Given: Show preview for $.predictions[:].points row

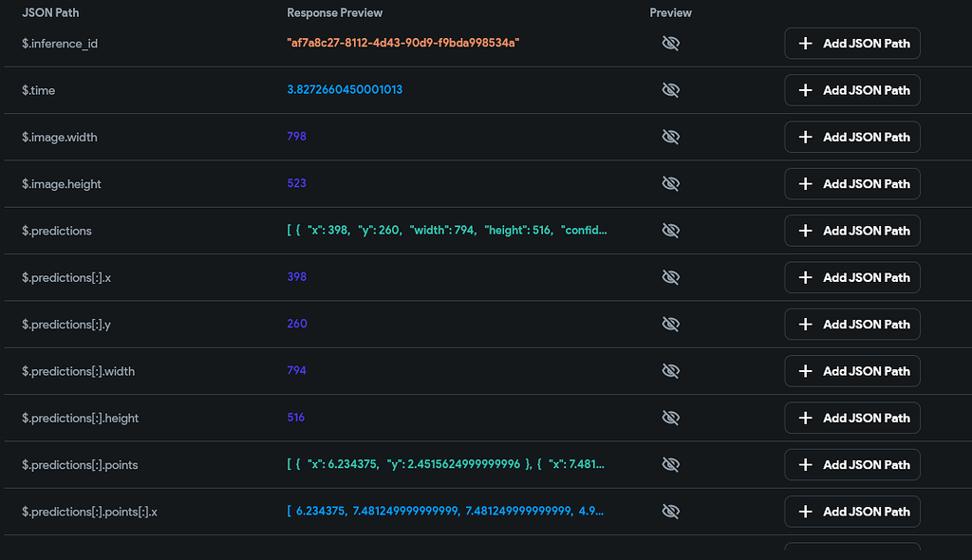Looking at the screenshot, I should (670, 464).
